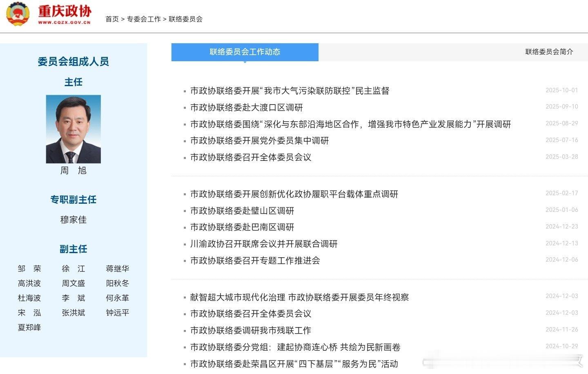Click the 副主任 section heading
Screen dimensions: 588x374
(73, 249)
